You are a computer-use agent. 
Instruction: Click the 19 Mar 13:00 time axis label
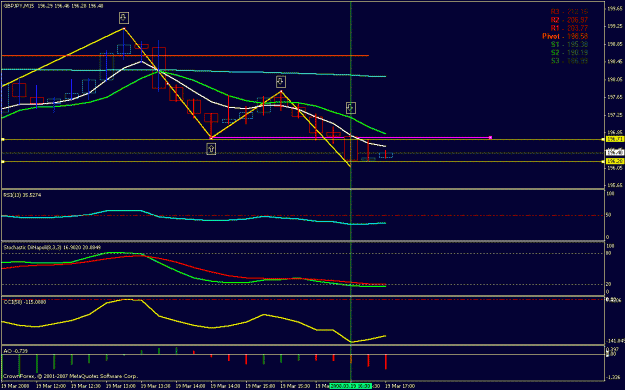(121, 386)
